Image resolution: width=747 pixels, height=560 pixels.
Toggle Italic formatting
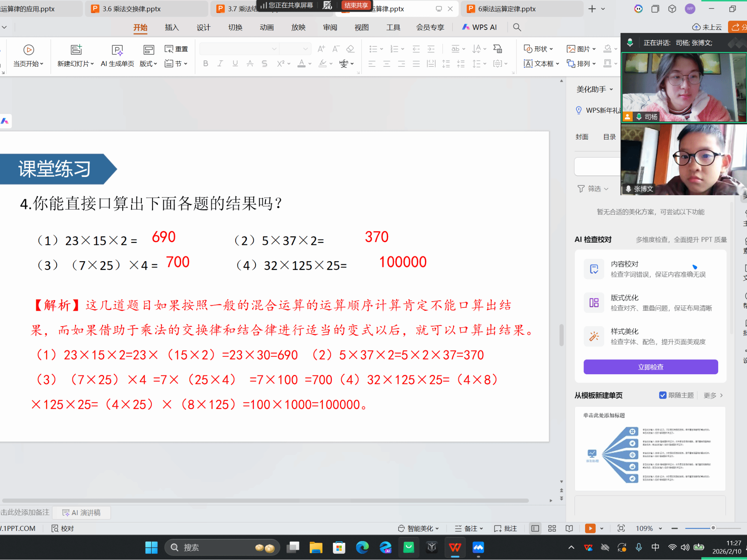click(x=220, y=64)
